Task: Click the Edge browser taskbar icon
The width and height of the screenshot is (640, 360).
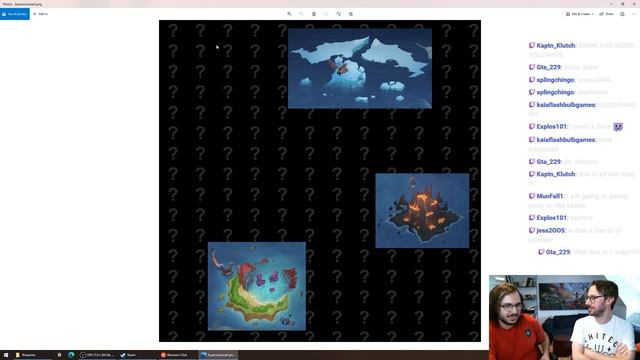Action: pyautogui.click(x=71, y=355)
